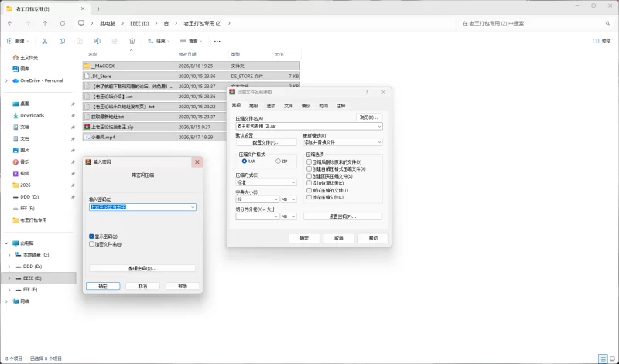Collapse the 此电脑 tree node
The image size is (619, 364).
[6, 243]
